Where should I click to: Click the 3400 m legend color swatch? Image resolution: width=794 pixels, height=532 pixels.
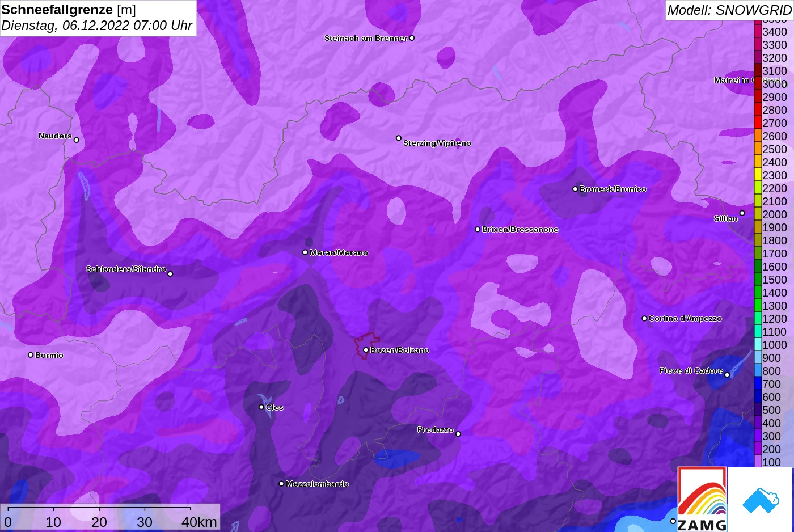(758, 32)
